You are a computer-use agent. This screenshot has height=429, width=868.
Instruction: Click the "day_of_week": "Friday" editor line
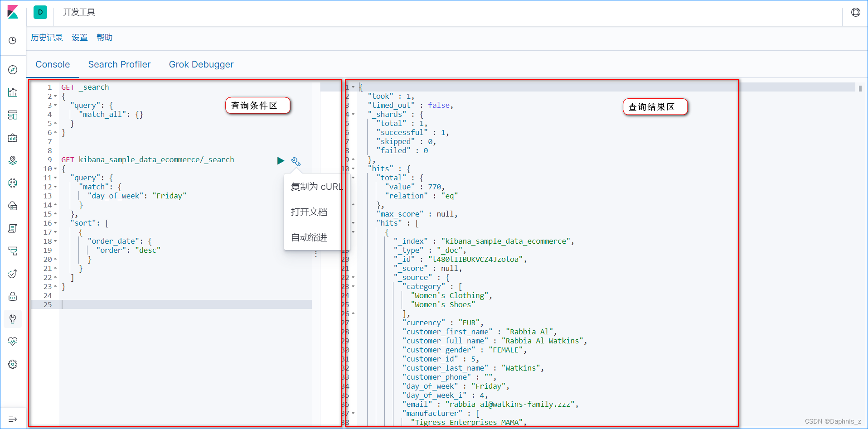tap(137, 196)
